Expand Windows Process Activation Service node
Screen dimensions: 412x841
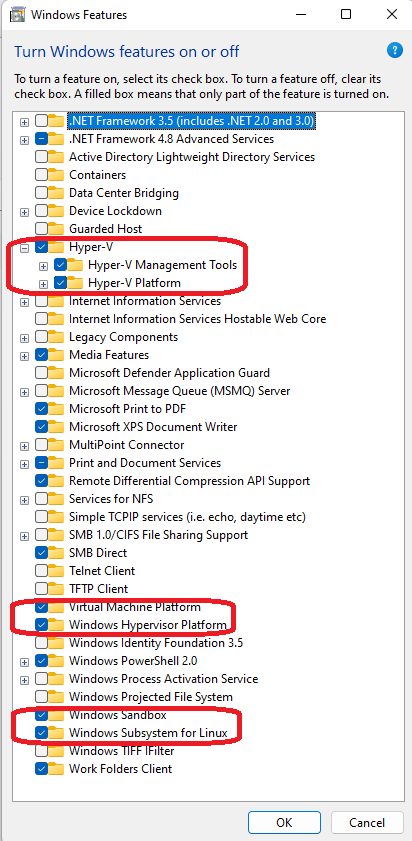24,680
